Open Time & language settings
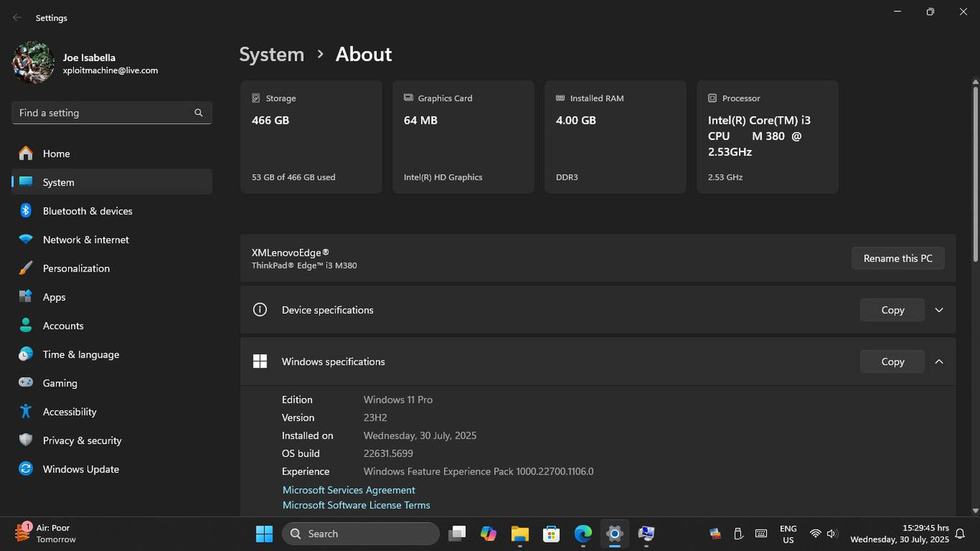 coord(112,354)
